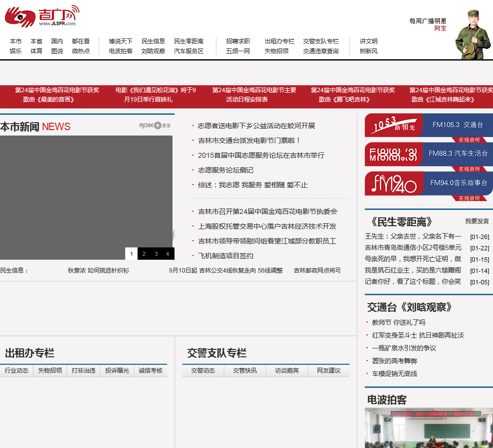Image resolution: width=493 pixels, height=448 pixels.
Task: Click the 吉广网 site logo
Action: point(42,16)
